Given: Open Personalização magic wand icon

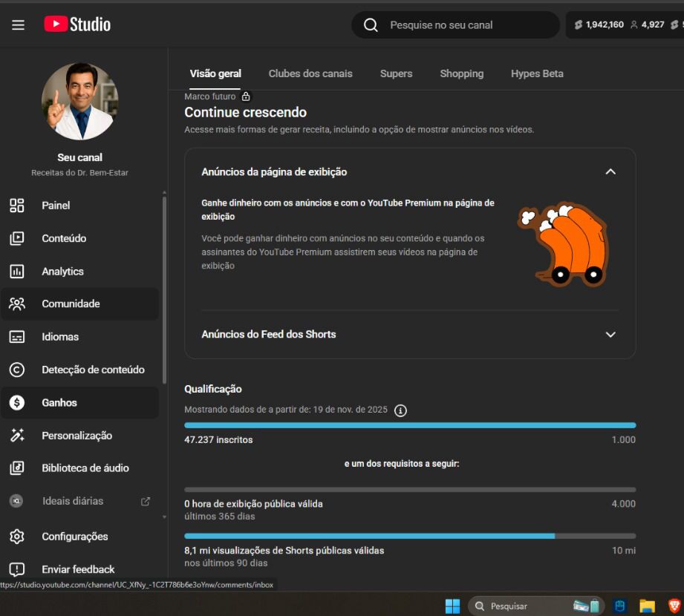Looking at the screenshot, I should [x=17, y=436].
